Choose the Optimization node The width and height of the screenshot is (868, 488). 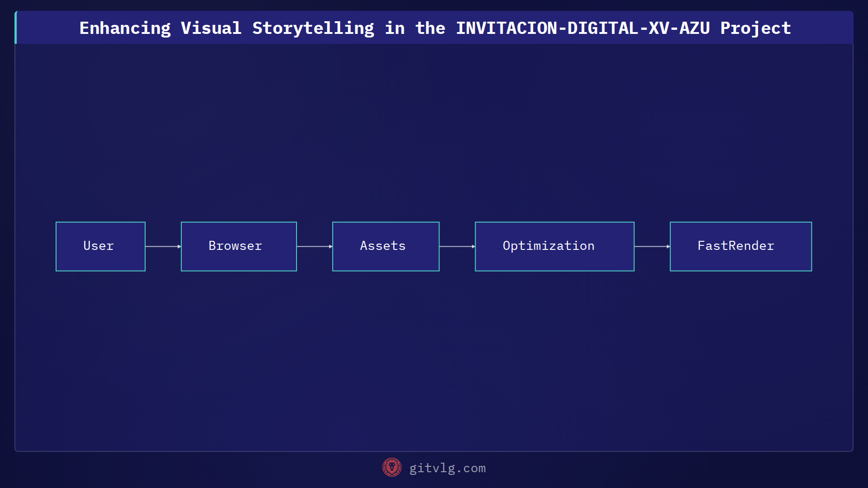coord(554,246)
